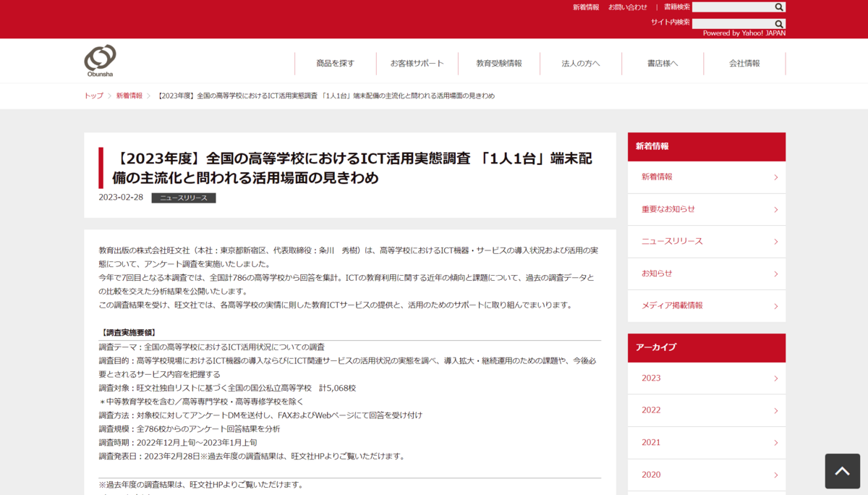The image size is (868, 495).
Task: Click the chevron beside sidebar ニュースリリース
Action: coord(776,242)
